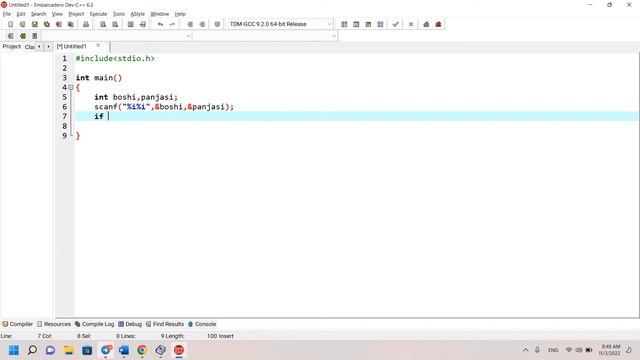Screen dimensions: 640x360
Task: Click right arrow beside Classes tab
Action: pos(48,47)
